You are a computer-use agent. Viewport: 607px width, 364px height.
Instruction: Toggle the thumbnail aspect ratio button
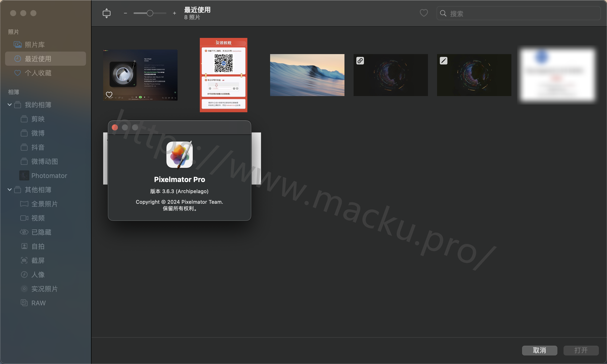[106, 13]
